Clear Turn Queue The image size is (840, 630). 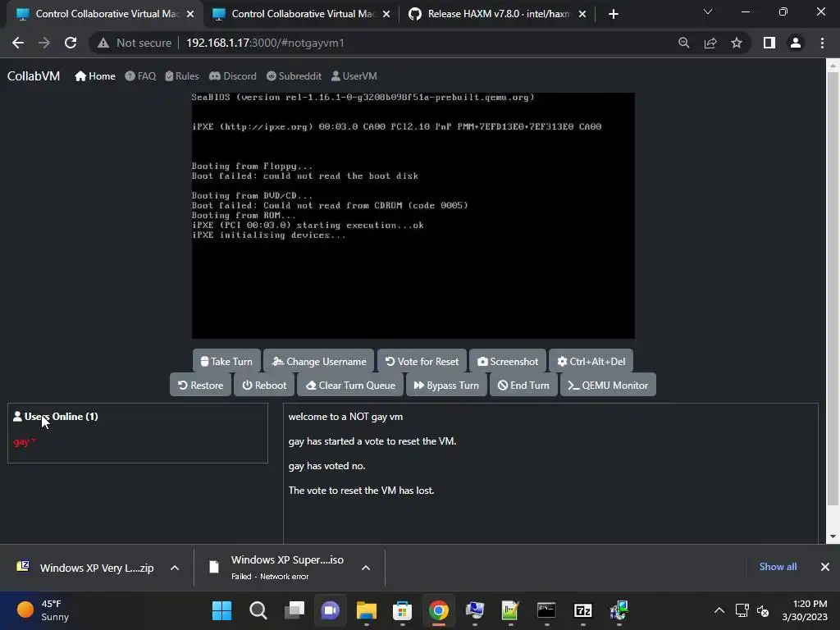(350, 385)
